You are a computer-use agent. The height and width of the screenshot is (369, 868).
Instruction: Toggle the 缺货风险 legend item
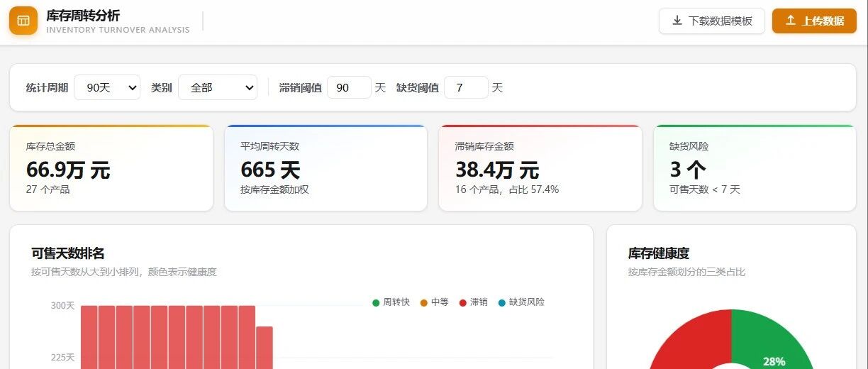click(x=522, y=302)
